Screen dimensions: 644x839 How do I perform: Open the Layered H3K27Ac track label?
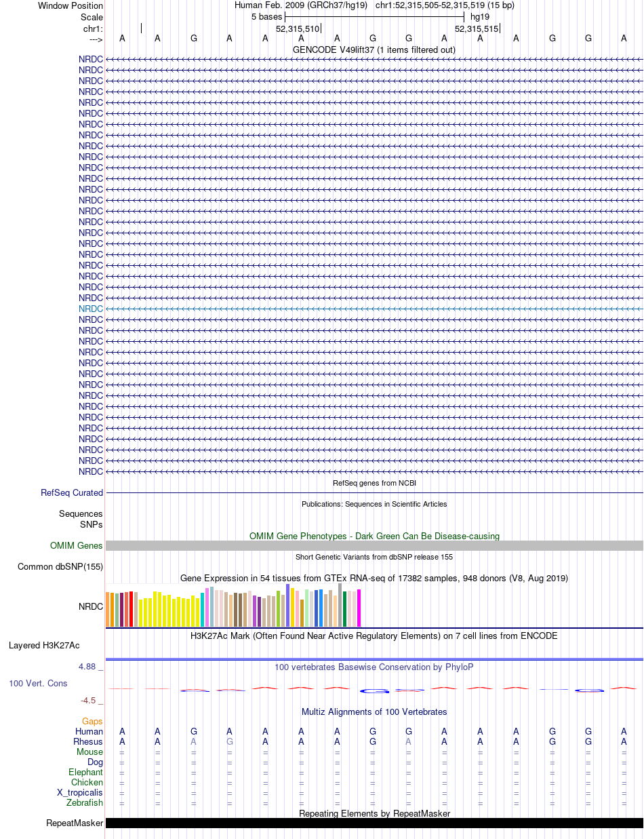click(x=44, y=646)
